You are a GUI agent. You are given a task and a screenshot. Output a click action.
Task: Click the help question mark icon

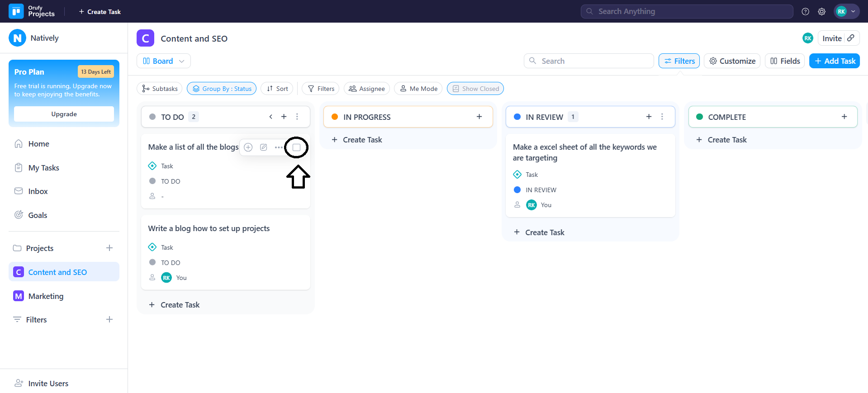(x=805, y=12)
